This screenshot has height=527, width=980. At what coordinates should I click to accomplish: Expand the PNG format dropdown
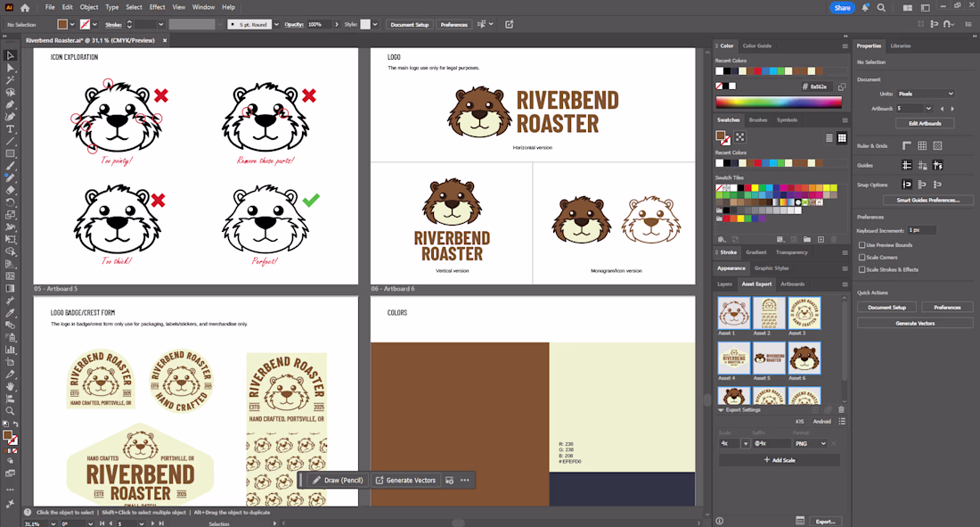[810, 443]
